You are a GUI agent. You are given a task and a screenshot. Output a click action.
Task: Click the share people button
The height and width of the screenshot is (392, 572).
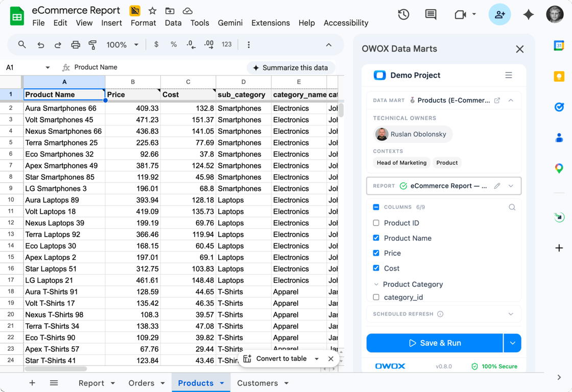(x=499, y=15)
